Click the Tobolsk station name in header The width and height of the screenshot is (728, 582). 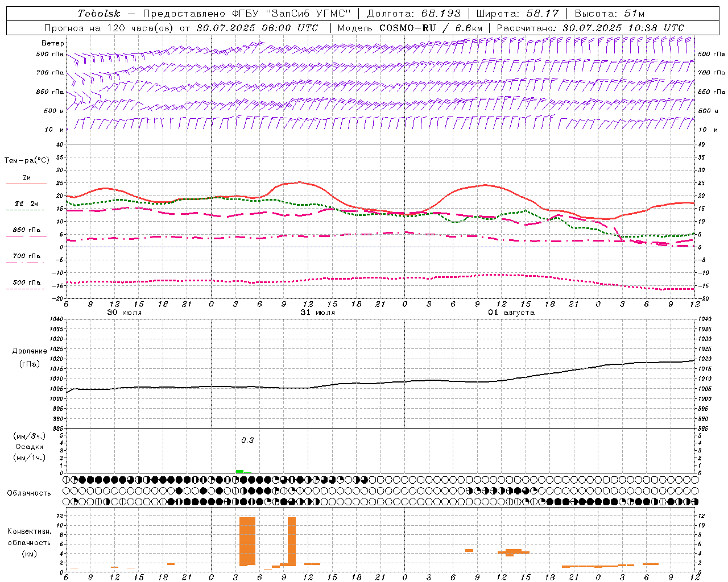[x=100, y=14]
